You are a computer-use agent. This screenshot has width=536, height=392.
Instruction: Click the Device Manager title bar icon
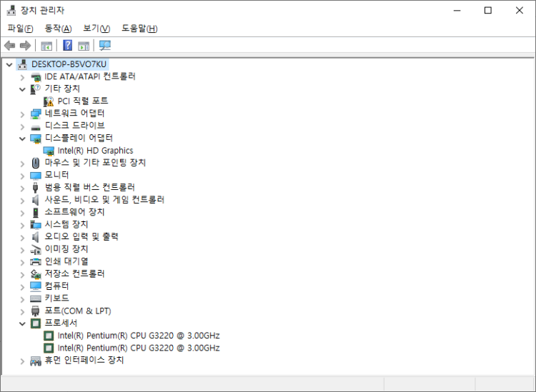coord(11,11)
